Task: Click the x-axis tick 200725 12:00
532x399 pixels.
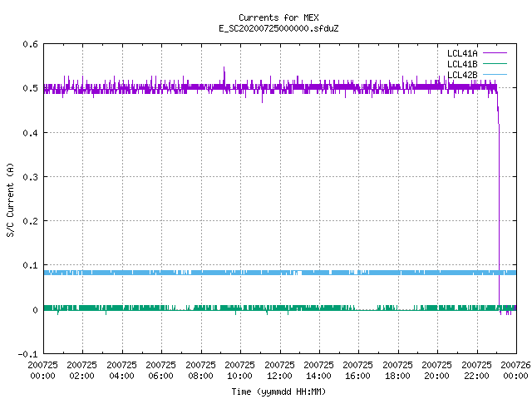Action: (279, 371)
